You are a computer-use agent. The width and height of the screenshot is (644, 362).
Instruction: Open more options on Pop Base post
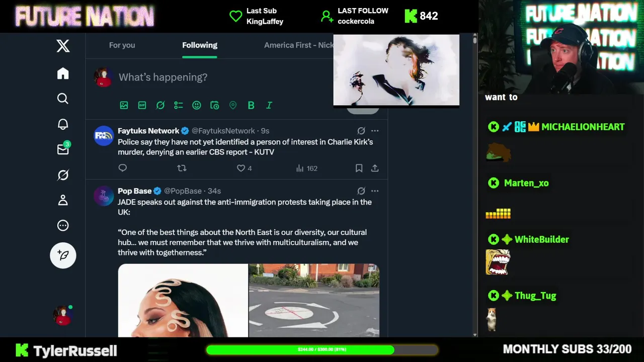pyautogui.click(x=375, y=191)
